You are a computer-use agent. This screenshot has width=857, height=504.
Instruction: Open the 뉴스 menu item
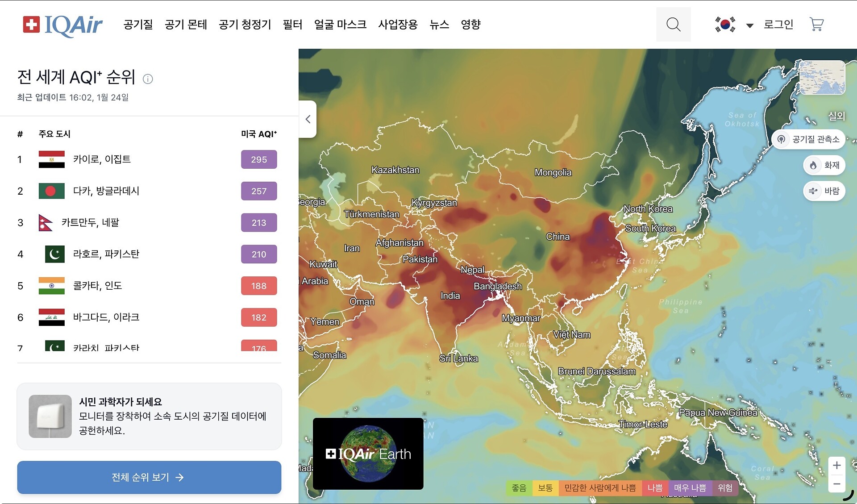[439, 25]
